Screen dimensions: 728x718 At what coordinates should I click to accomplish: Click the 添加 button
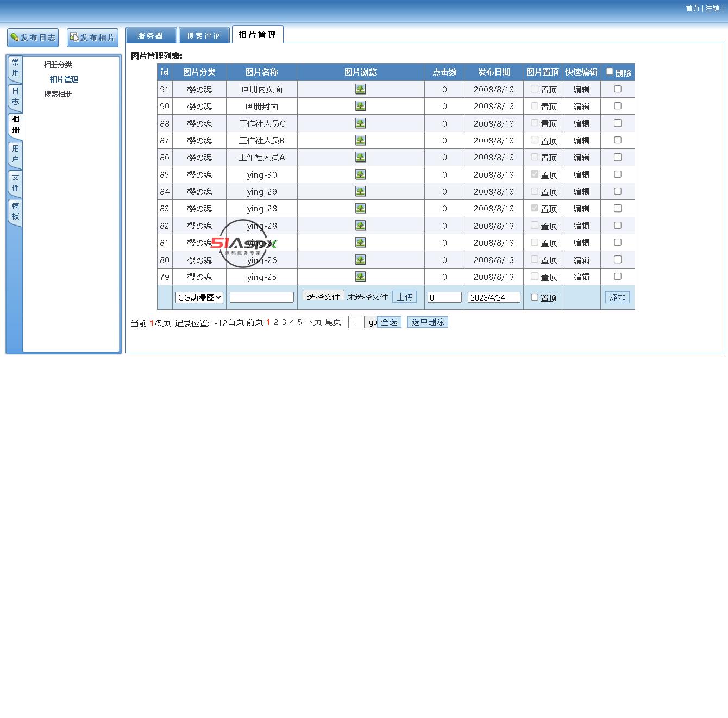[618, 297]
